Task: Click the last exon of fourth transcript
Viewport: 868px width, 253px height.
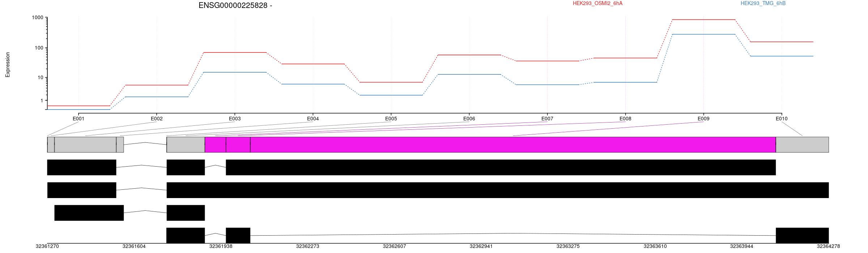Action: [x=802, y=235]
